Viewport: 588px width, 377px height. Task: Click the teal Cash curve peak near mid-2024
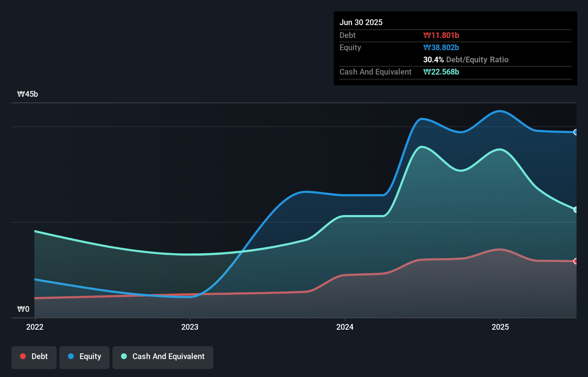tap(422, 146)
